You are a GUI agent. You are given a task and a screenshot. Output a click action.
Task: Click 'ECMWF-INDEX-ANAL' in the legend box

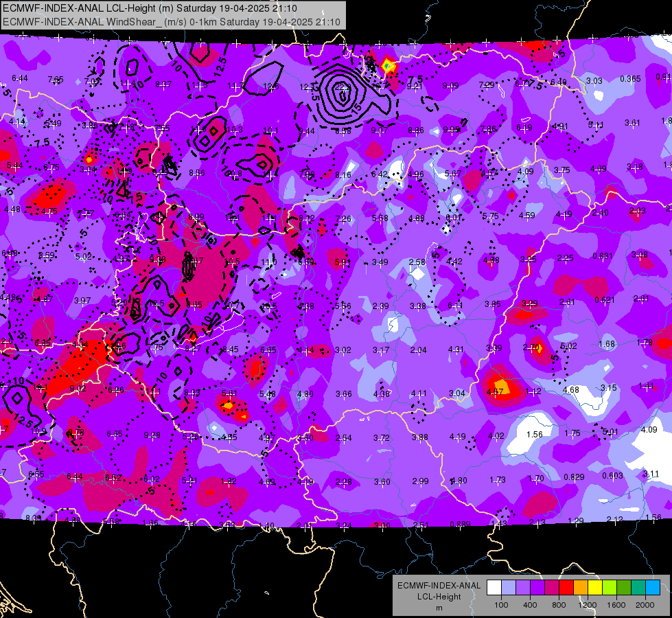click(x=439, y=586)
